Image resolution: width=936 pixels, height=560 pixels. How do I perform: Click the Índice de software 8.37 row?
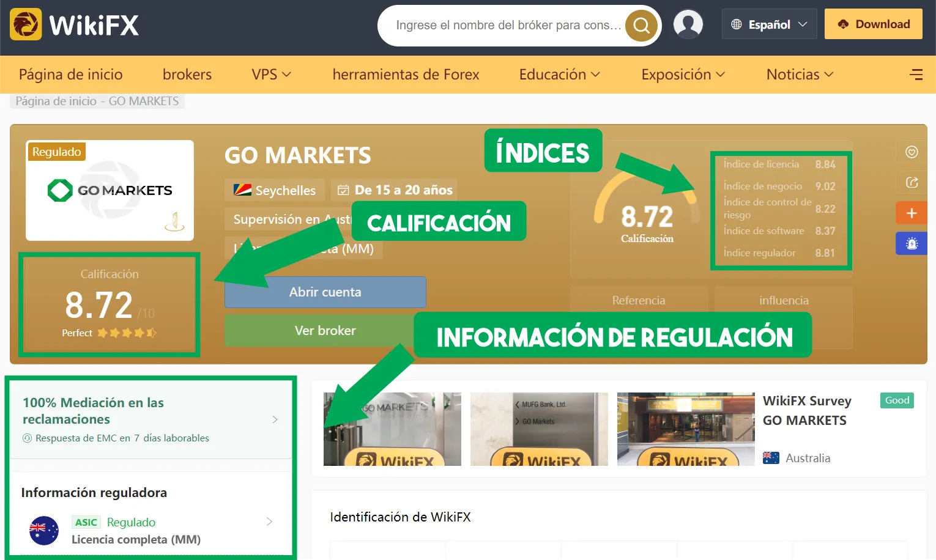pyautogui.click(x=779, y=231)
